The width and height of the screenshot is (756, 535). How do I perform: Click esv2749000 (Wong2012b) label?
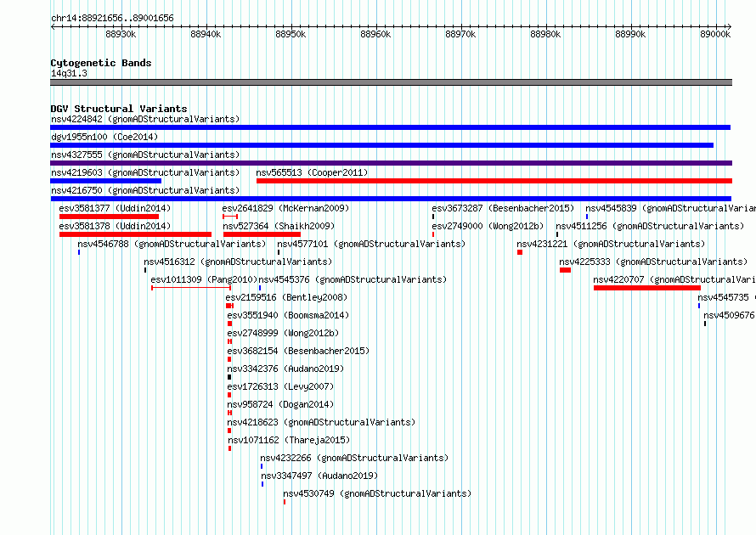pos(488,226)
